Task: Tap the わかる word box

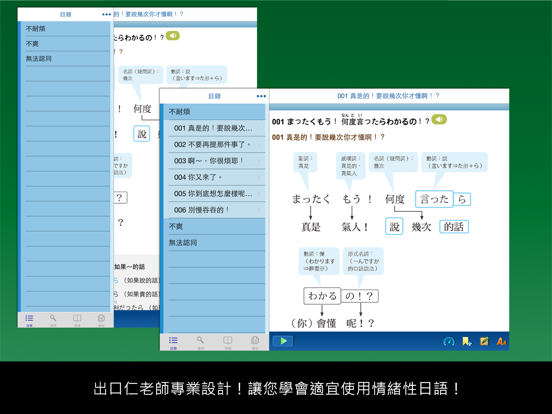Action: tap(322, 296)
